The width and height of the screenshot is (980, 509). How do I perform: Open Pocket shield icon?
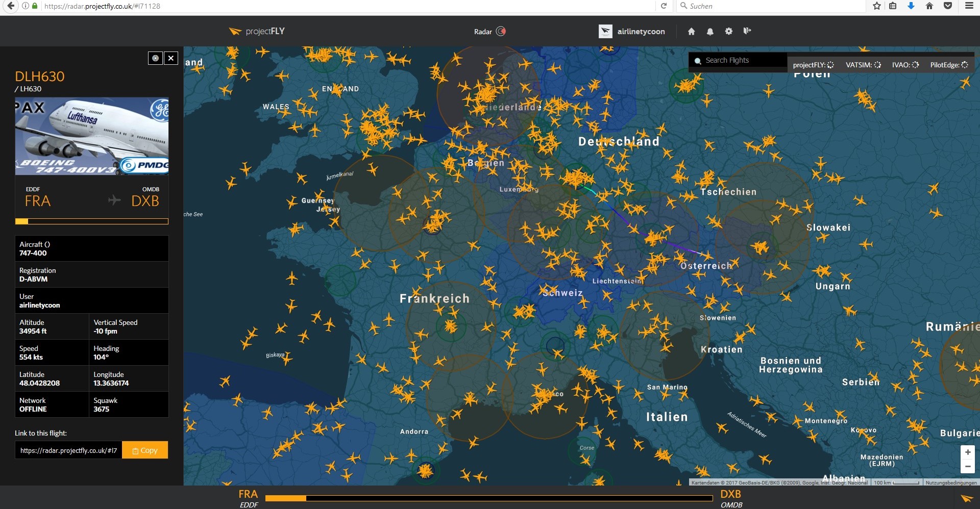(x=948, y=6)
